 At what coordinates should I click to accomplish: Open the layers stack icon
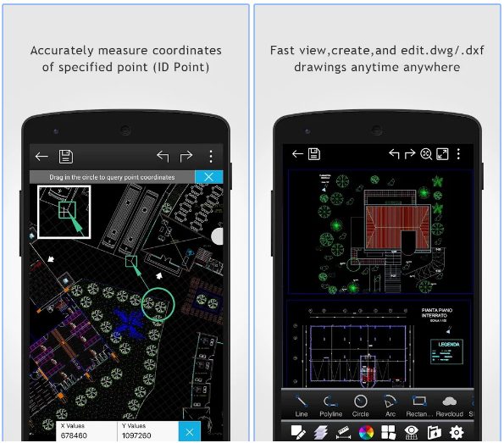320,432
